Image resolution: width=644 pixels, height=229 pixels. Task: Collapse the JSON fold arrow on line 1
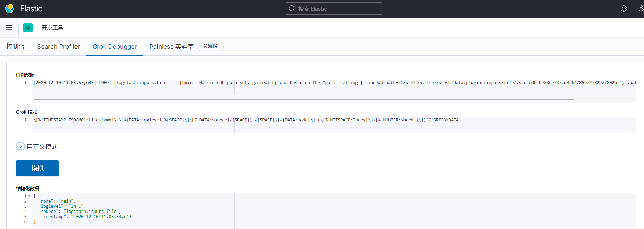pos(29,196)
